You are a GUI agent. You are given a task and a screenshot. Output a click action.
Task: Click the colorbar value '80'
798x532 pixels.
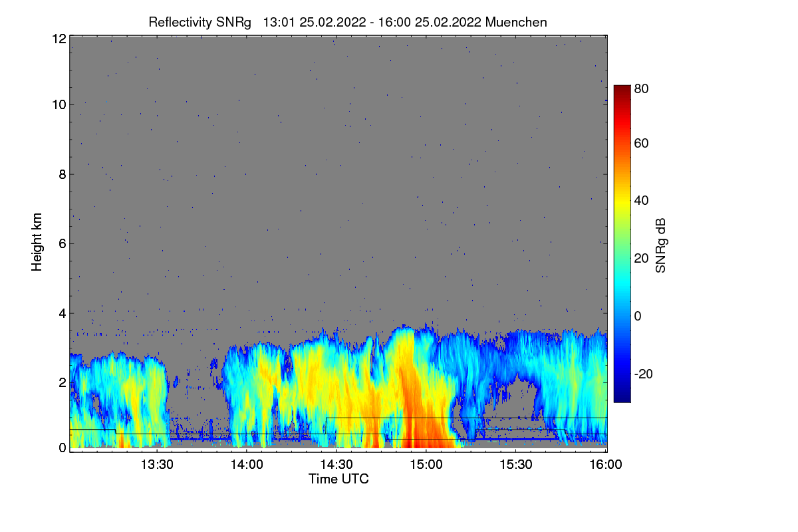tap(642, 87)
